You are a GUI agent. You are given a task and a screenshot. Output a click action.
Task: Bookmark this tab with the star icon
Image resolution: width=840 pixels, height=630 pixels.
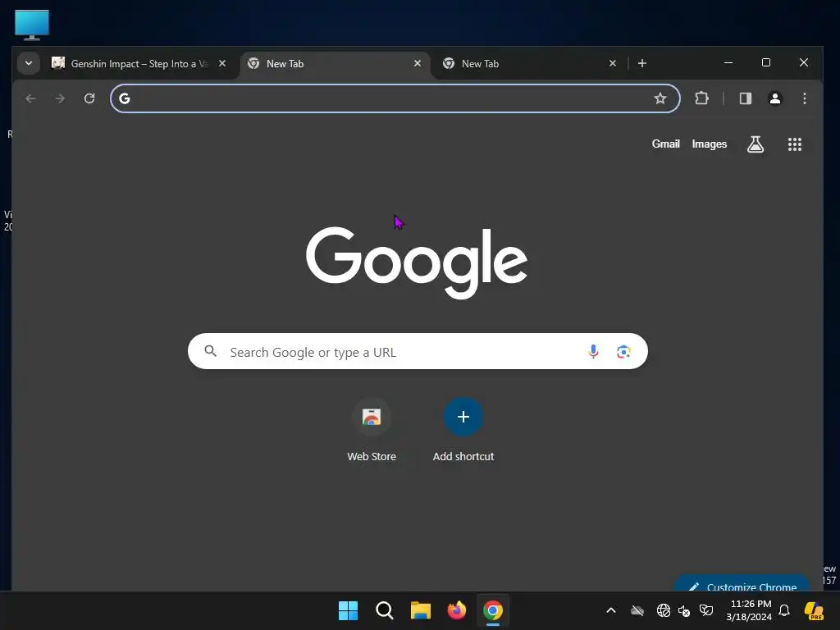[x=660, y=98]
